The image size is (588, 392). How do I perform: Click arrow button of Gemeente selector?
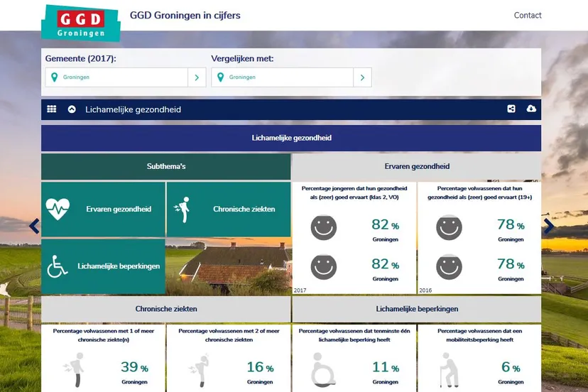coord(197,77)
